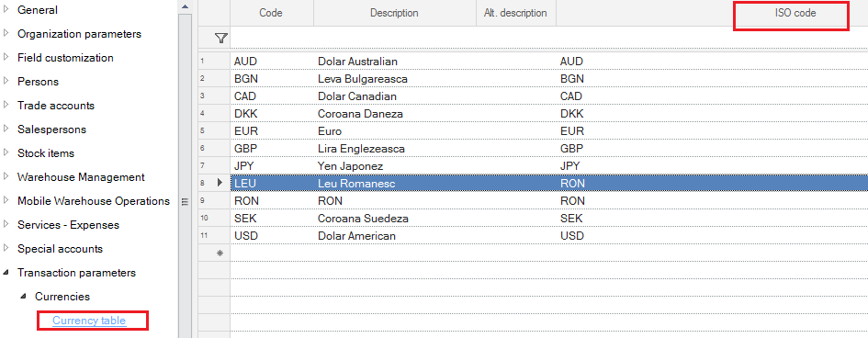Screen dimensions: 868x338
Task: Expand the Stock items node
Action: [6, 152]
